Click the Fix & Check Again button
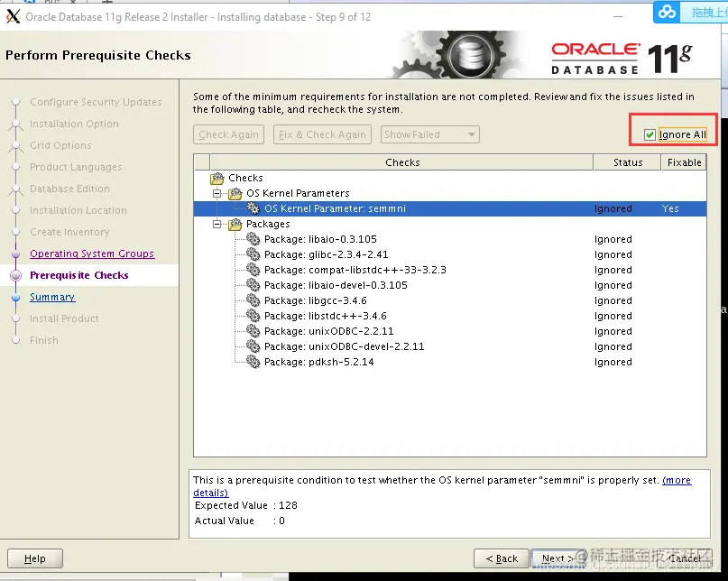728x581 pixels. pyautogui.click(x=322, y=134)
